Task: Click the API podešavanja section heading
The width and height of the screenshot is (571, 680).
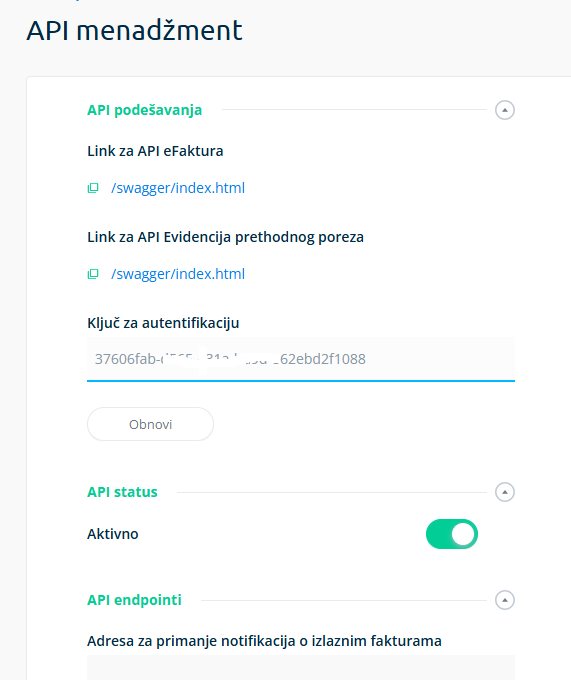Action: click(x=144, y=110)
